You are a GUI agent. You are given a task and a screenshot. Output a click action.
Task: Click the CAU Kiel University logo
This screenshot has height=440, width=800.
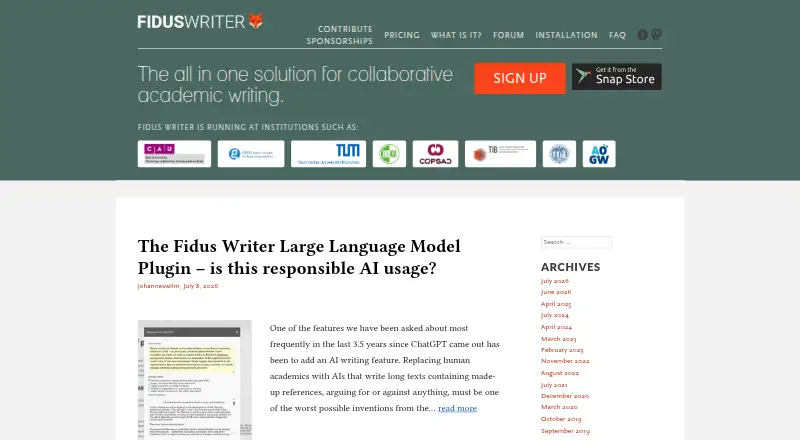(174, 154)
